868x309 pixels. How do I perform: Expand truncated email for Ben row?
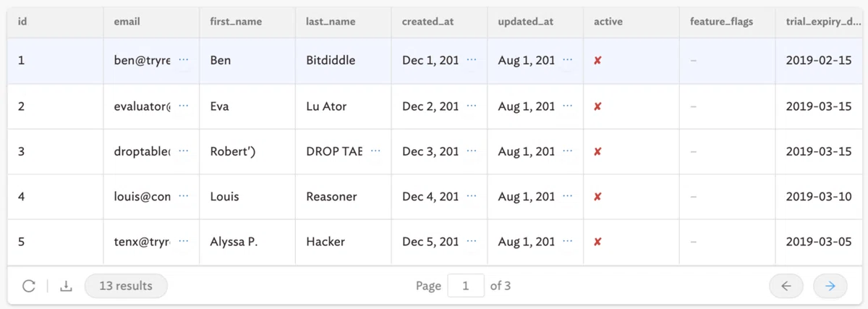click(183, 61)
